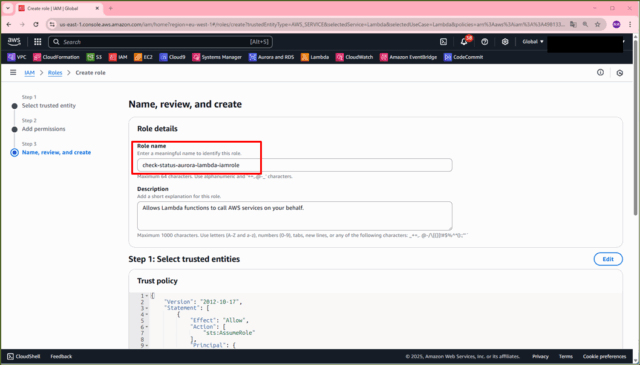Click the zoom magnifier icon in address bar

point(585,24)
